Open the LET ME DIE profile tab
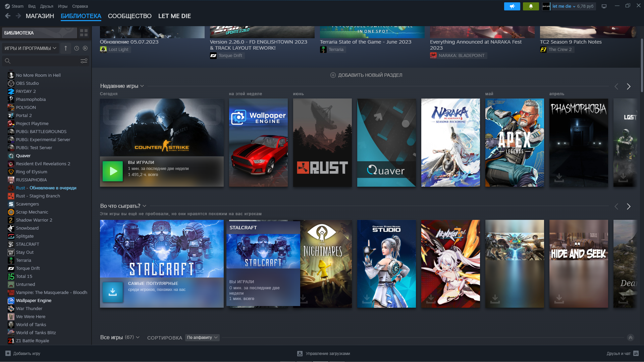This screenshot has width=644, height=362. [x=174, y=16]
